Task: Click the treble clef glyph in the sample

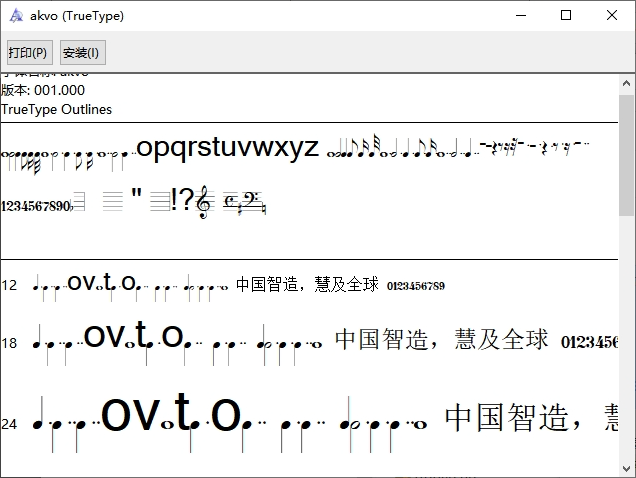Action: (205, 202)
